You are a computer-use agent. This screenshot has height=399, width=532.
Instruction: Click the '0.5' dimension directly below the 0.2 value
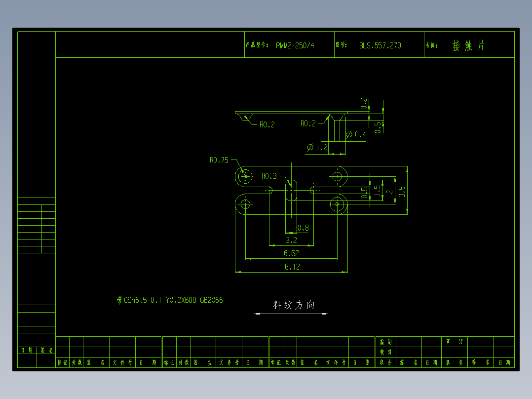[378, 127]
